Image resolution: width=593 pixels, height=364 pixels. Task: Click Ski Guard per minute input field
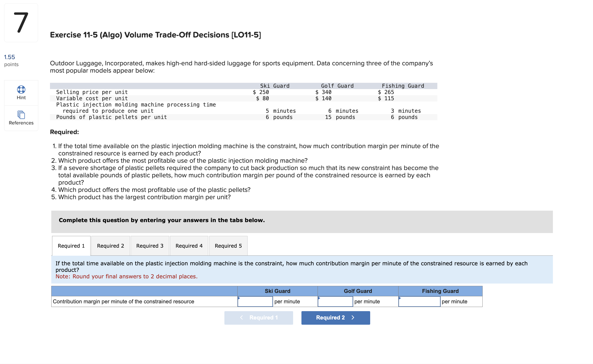click(x=255, y=302)
